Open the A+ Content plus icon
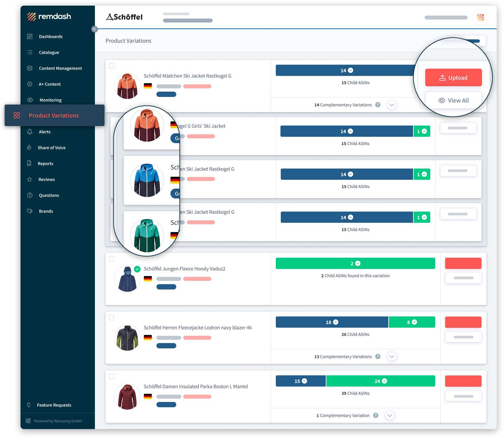The width and height of the screenshot is (504, 438). point(30,84)
